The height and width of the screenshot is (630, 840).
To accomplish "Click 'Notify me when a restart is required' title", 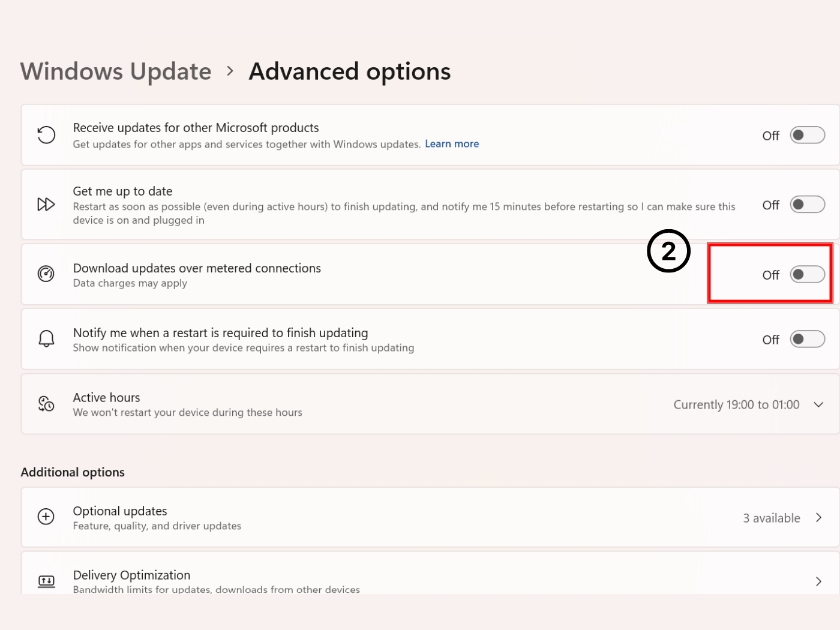I will click(220, 333).
